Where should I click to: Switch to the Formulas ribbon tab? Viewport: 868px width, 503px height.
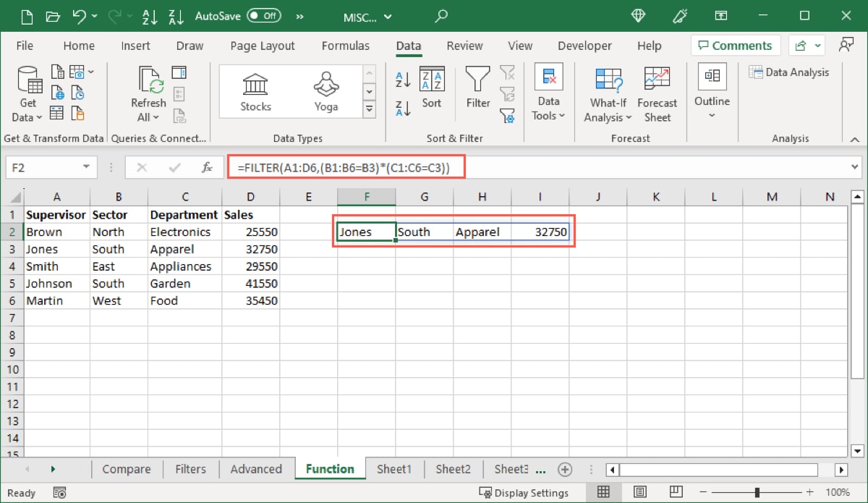click(x=346, y=46)
